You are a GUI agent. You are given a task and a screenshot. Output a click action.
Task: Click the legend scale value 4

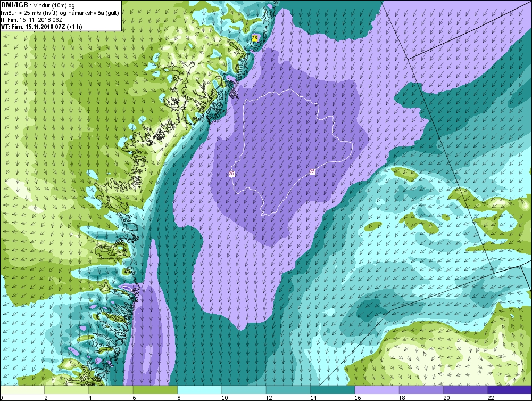90,398
